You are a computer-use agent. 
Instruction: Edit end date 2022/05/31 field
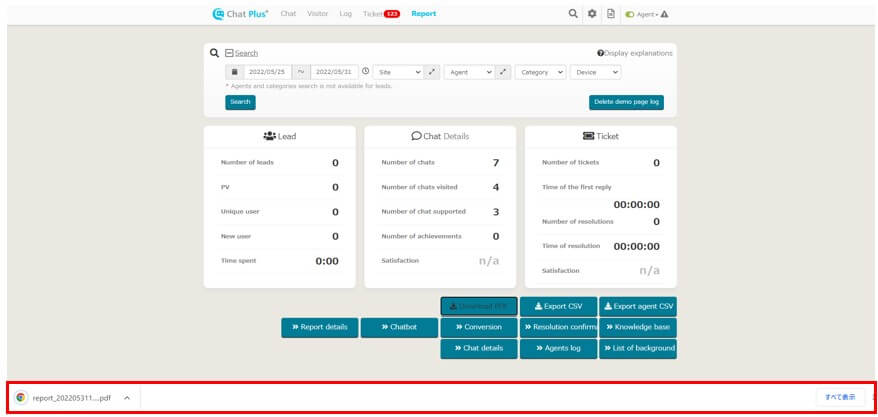point(334,72)
